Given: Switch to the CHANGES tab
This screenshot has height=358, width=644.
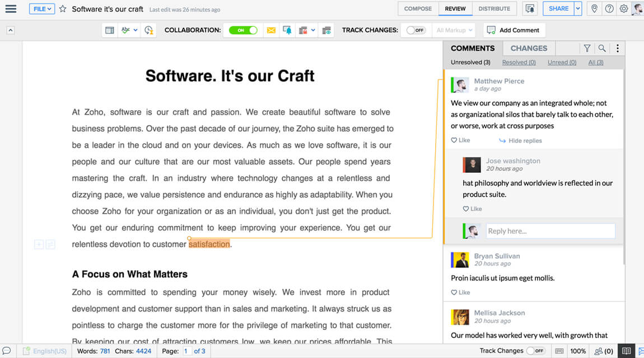Looking at the screenshot, I should click(529, 49).
